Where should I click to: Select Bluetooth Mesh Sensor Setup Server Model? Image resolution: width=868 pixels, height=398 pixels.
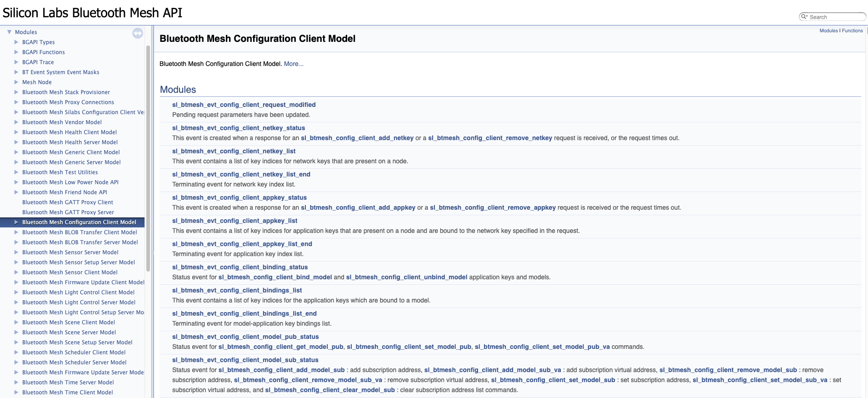(x=79, y=262)
